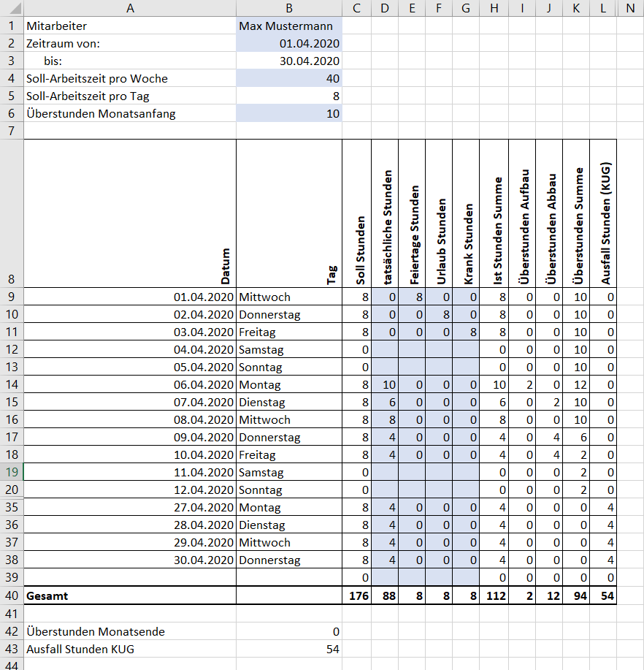Screen dimensions: 644x670
Task: Click the Gesamt label cell
Action: click(130, 595)
